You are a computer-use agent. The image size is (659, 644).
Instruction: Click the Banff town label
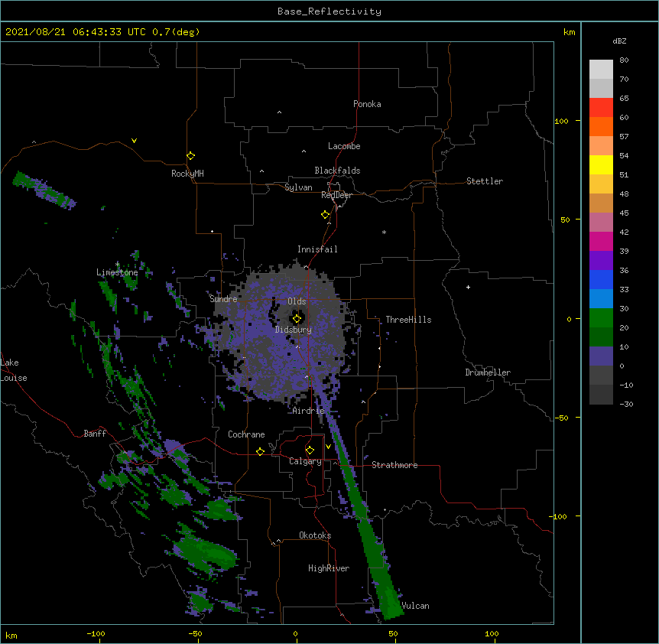click(95, 434)
